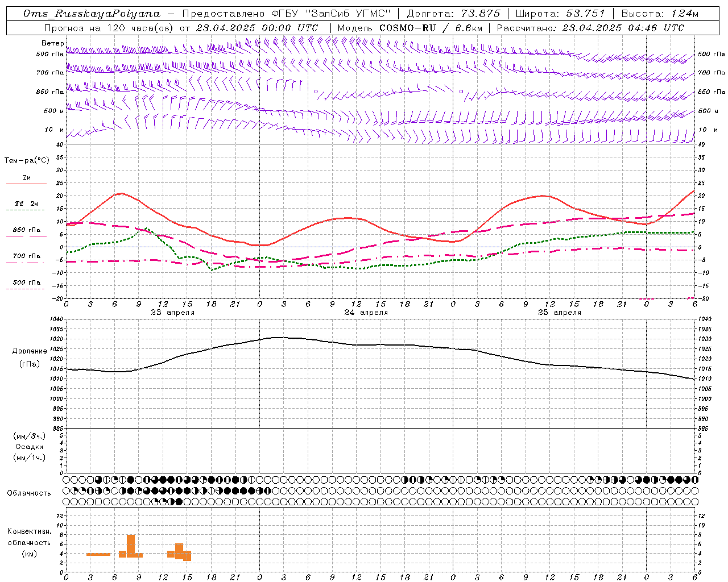The width and height of the screenshot is (728, 582).
Task: Click the 24 апреля date label
Action: [366, 313]
